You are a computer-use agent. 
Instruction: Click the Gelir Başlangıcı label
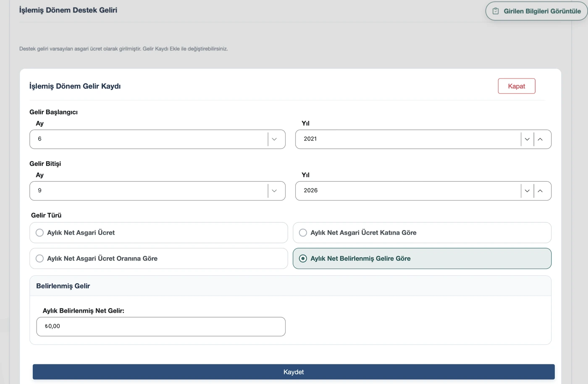53,112
